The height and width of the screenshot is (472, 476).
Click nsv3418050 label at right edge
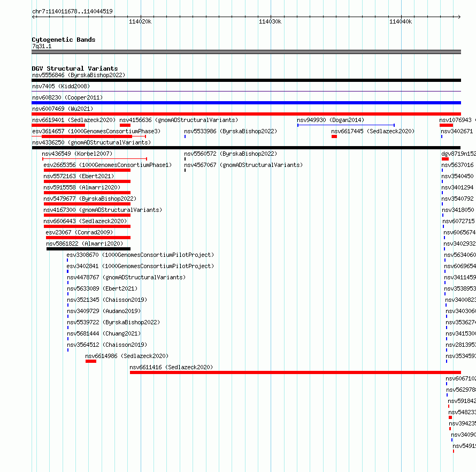[x=458, y=210]
